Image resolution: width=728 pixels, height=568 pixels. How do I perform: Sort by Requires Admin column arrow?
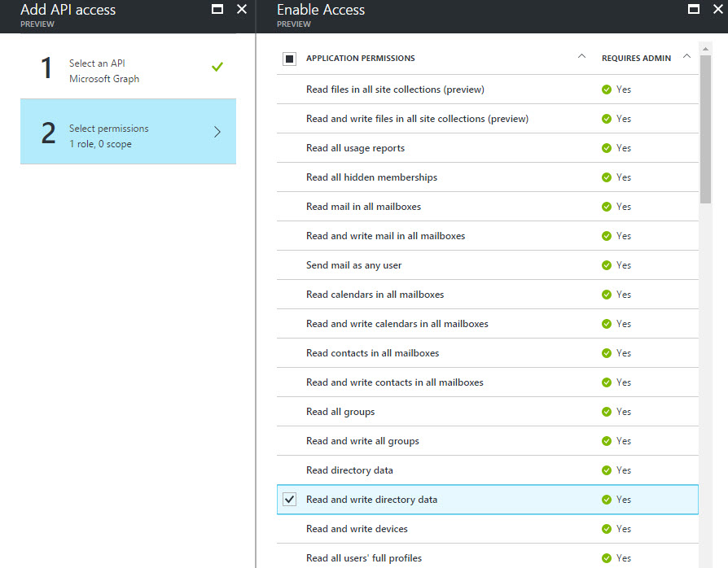click(x=686, y=57)
